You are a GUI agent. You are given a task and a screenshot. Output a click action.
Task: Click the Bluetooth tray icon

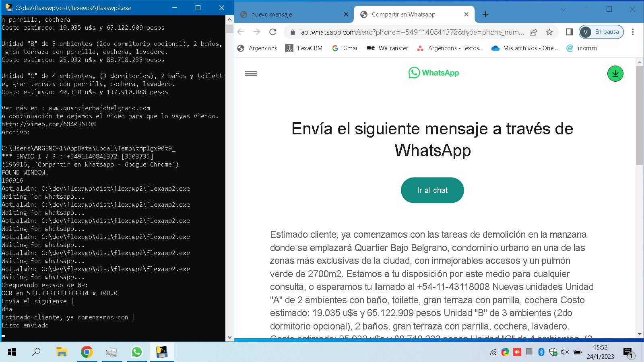click(x=541, y=352)
